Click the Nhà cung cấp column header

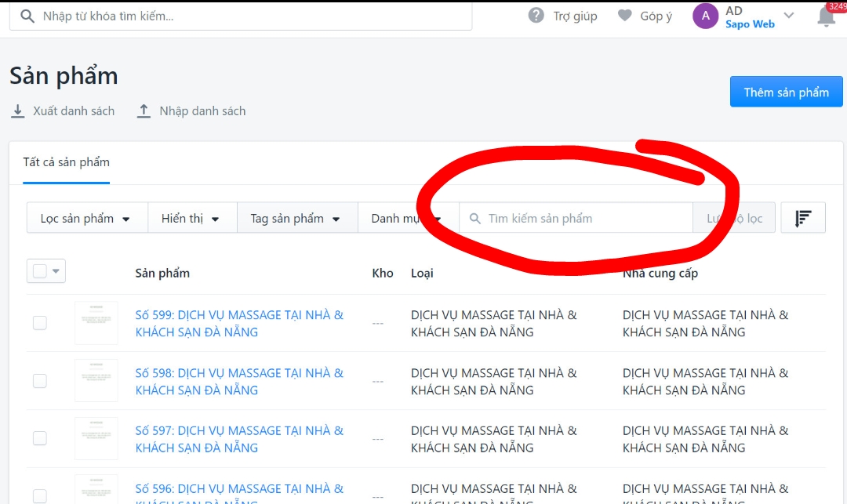tap(660, 273)
